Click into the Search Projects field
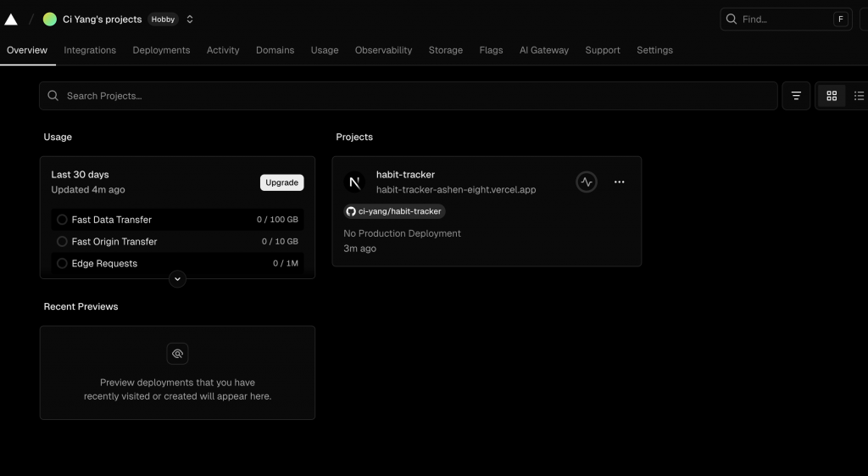Image resolution: width=868 pixels, height=476 pixels. point(408,96)
